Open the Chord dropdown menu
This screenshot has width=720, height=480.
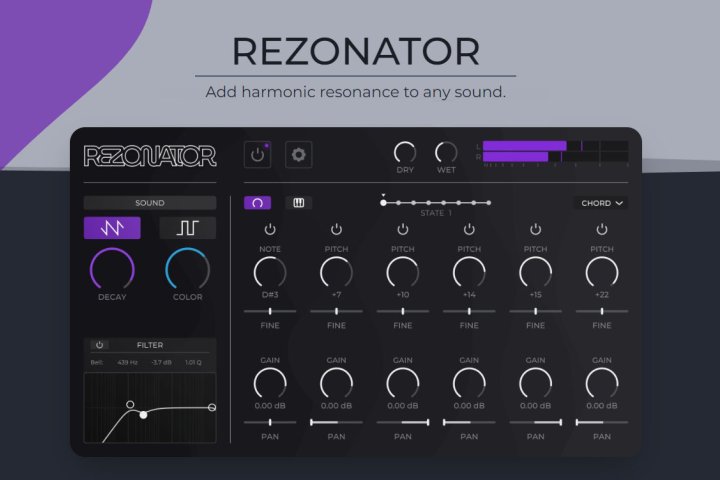pos(602,203)
